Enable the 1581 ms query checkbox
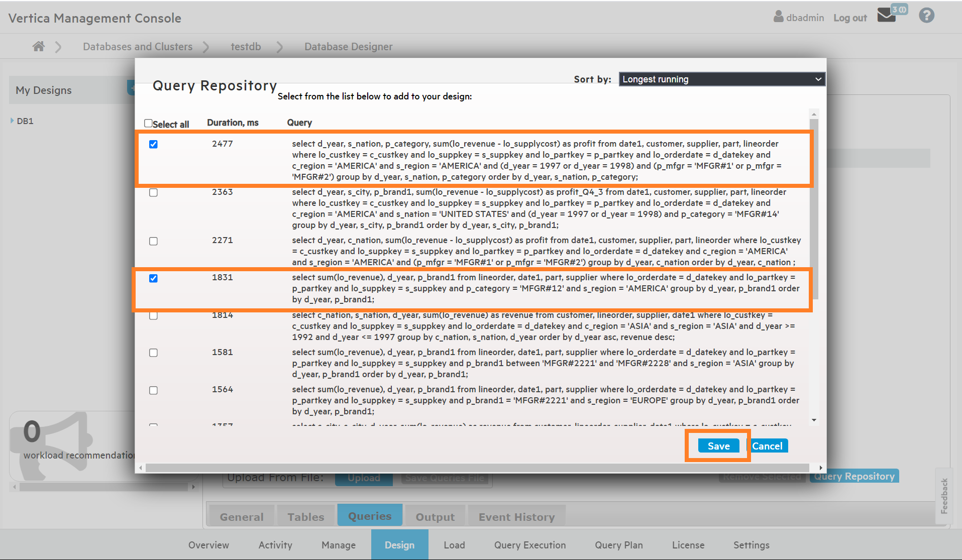Image resolution: width=962 pixels, height=560 pixels. tap(153, 353)
